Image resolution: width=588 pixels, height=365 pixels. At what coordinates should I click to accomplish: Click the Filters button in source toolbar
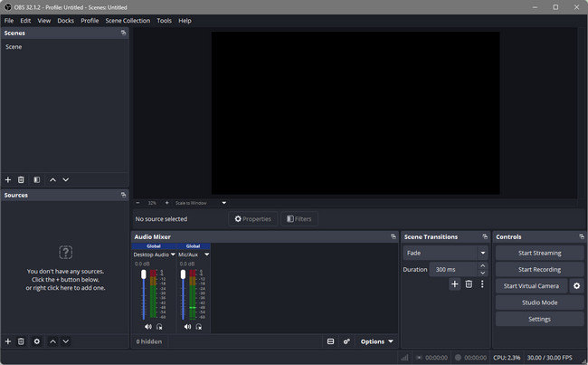pos(299,218)
